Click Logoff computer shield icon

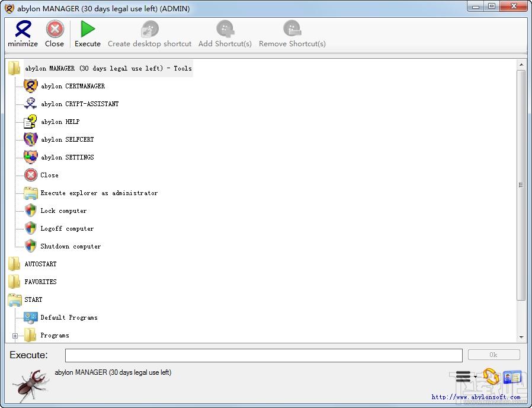(31, 228)
